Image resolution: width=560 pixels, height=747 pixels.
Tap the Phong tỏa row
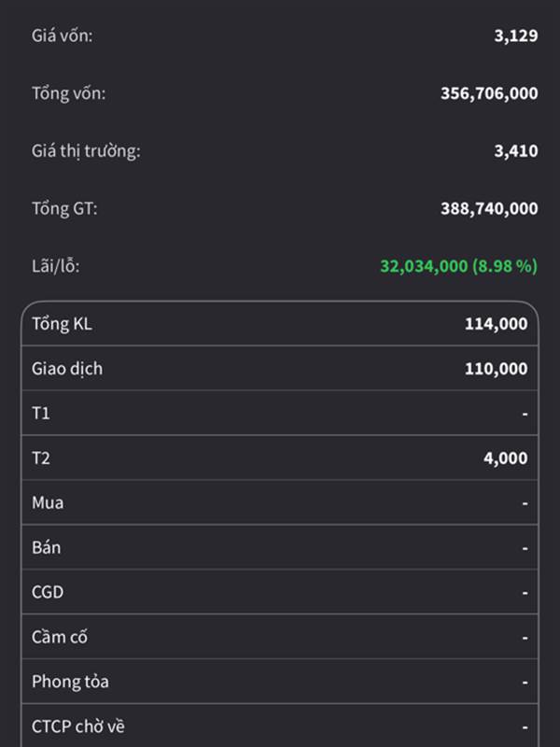[280, 682]
